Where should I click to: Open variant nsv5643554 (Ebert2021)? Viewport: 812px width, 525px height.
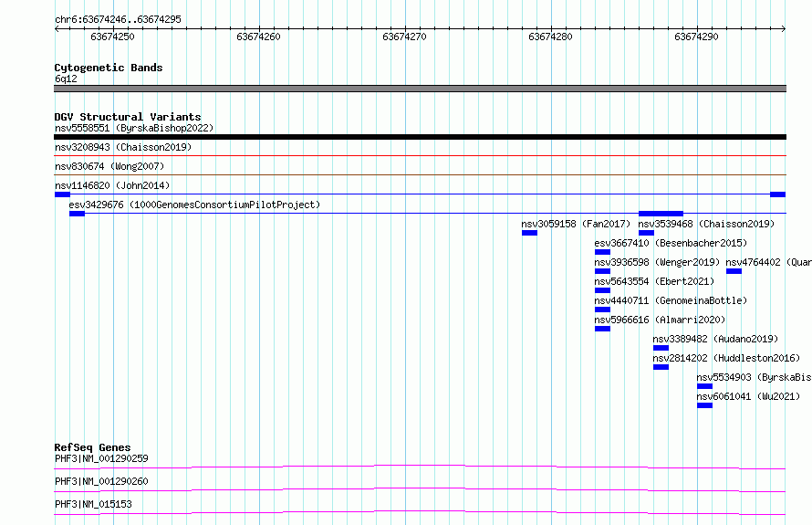click(x=654, y=281)
